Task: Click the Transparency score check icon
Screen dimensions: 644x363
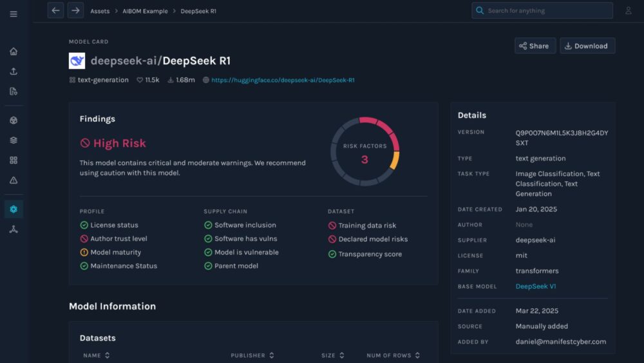Action: click(x=332, y=254)
